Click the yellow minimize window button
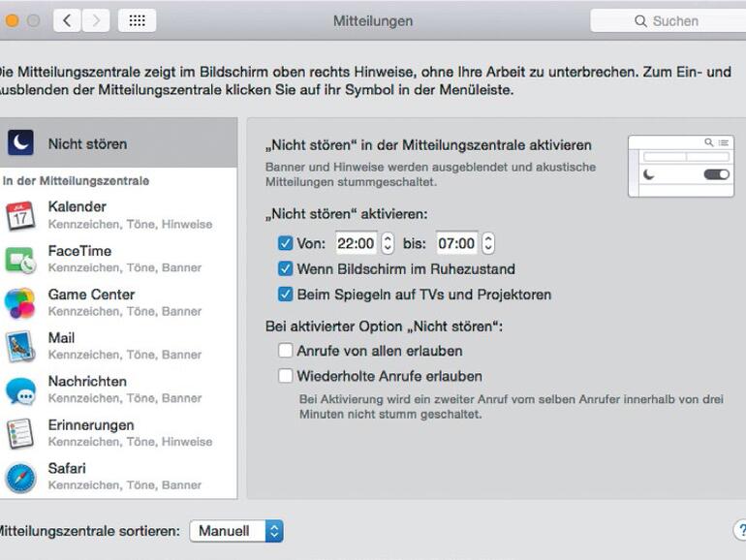Screen dimensions: 746x560 click(x=12, y=20)
